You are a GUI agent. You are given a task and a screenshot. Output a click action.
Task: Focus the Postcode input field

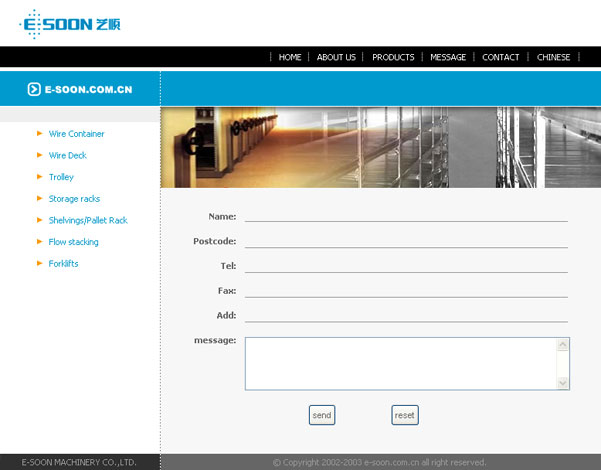pyautogui.click(x=406, y=240)
